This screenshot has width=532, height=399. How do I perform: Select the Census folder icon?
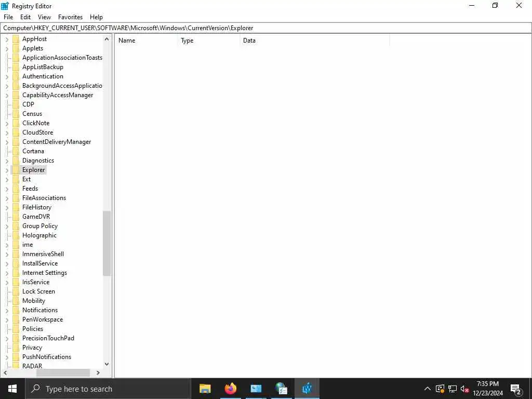tap(16, 114)
